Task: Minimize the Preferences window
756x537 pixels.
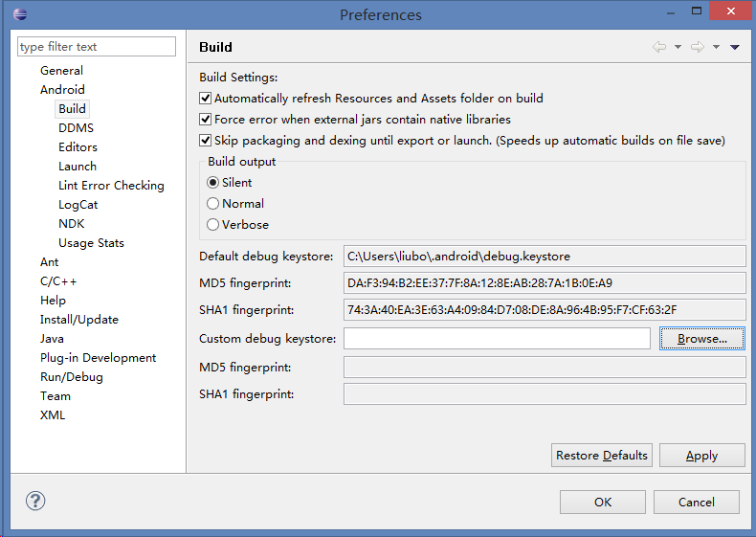Action: [671, 11]
